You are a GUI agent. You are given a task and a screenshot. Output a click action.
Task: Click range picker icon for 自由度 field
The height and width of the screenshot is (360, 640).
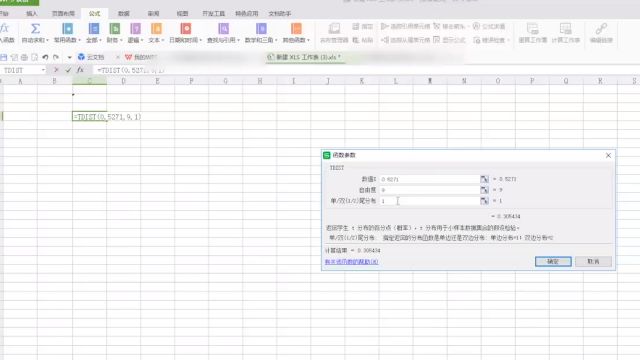(484, 190)
